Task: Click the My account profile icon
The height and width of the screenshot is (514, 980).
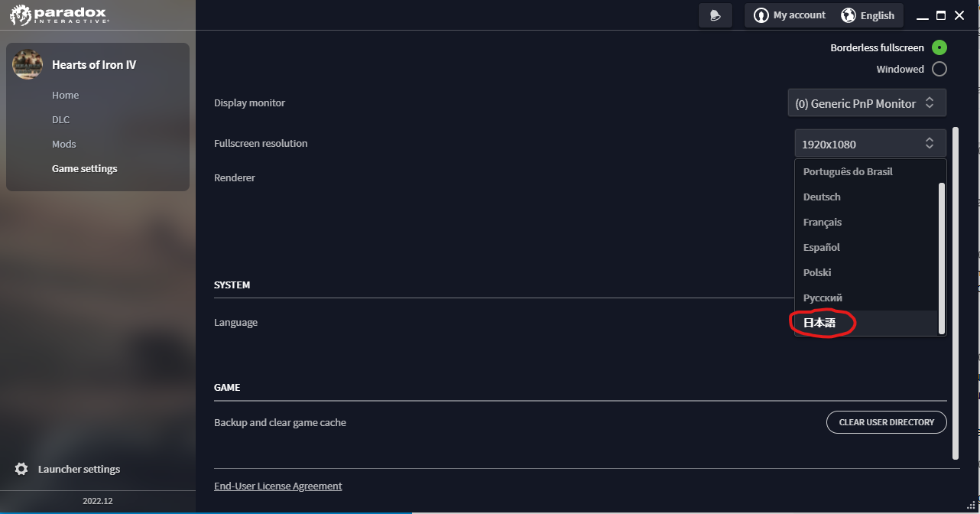Action: point(761,15)
